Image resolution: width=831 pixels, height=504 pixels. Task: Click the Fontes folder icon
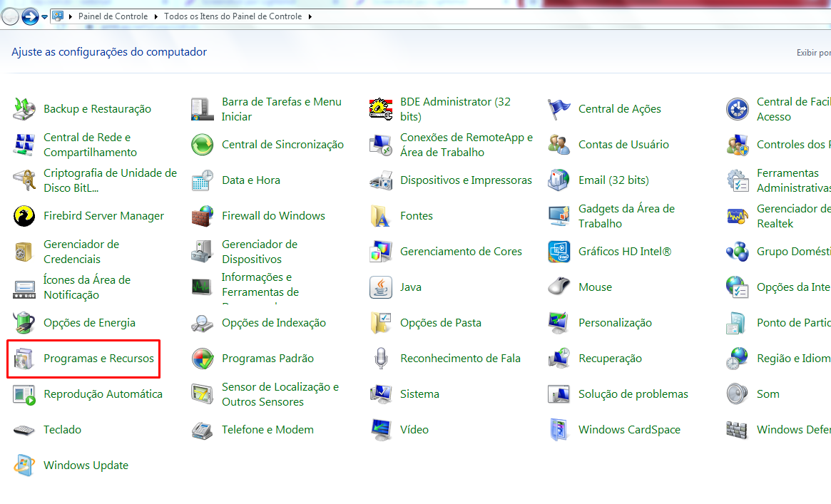click(x=380, y=216)
